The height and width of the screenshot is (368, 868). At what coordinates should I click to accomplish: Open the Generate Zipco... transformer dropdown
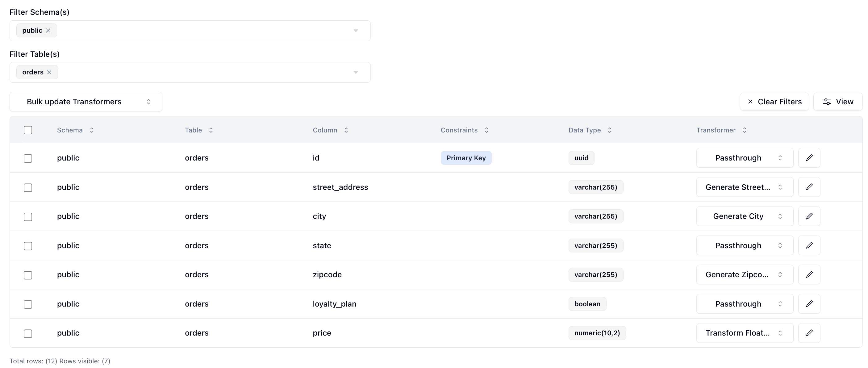point(745,274)
